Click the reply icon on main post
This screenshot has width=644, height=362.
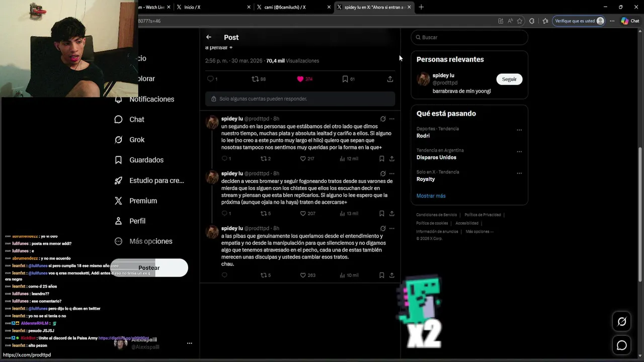[x=210, y=79]
